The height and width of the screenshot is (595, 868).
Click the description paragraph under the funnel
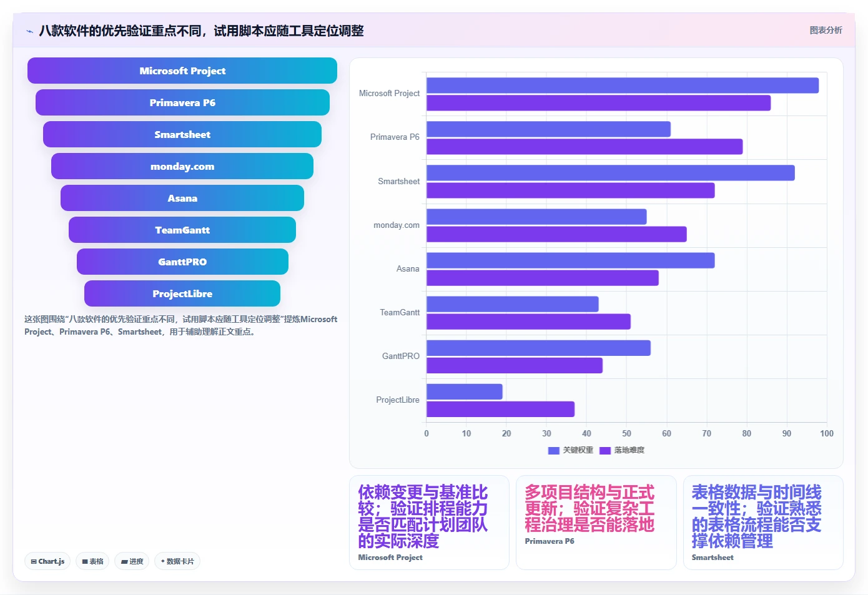point(181,325)
